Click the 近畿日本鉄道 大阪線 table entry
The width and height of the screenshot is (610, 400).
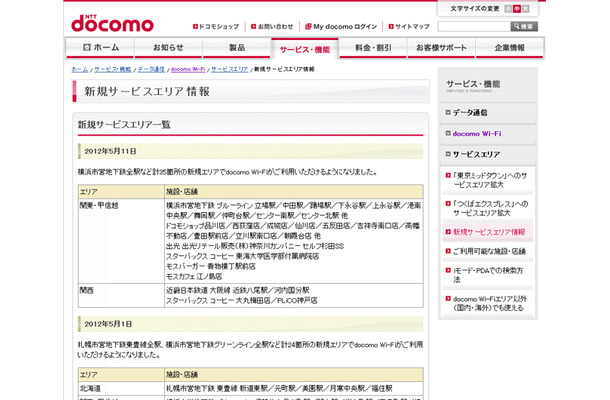237,290
